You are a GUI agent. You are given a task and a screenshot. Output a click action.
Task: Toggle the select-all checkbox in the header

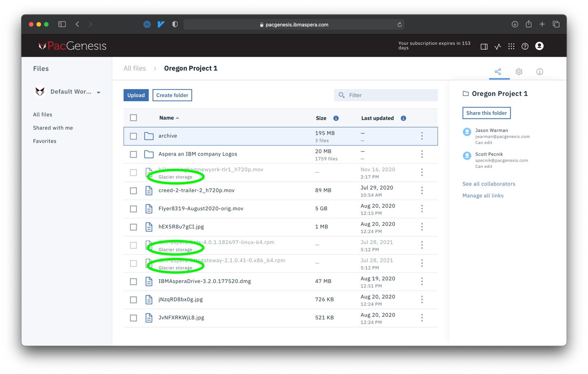pos(133,118)
